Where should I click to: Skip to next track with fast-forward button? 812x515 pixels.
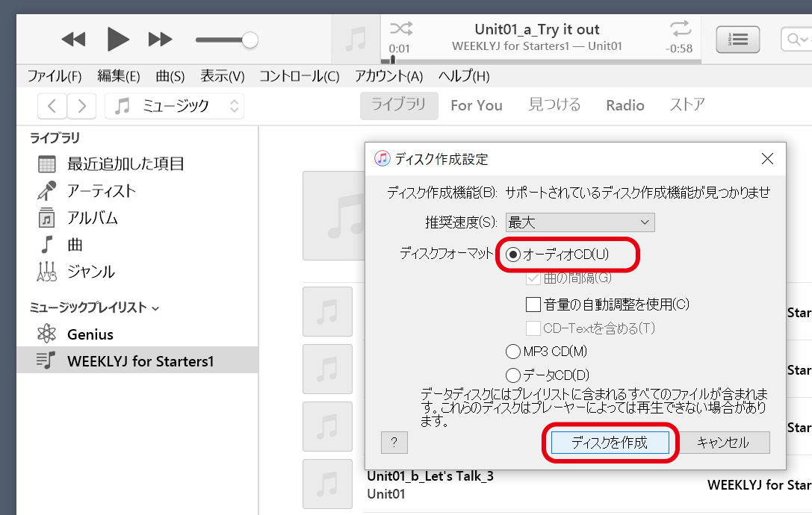160,40
